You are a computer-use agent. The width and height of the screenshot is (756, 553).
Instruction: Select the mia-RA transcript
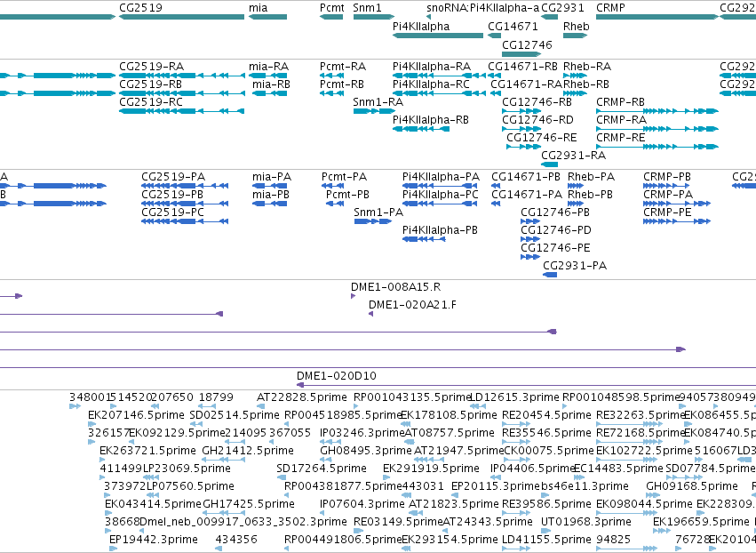[x=267, y=76]
